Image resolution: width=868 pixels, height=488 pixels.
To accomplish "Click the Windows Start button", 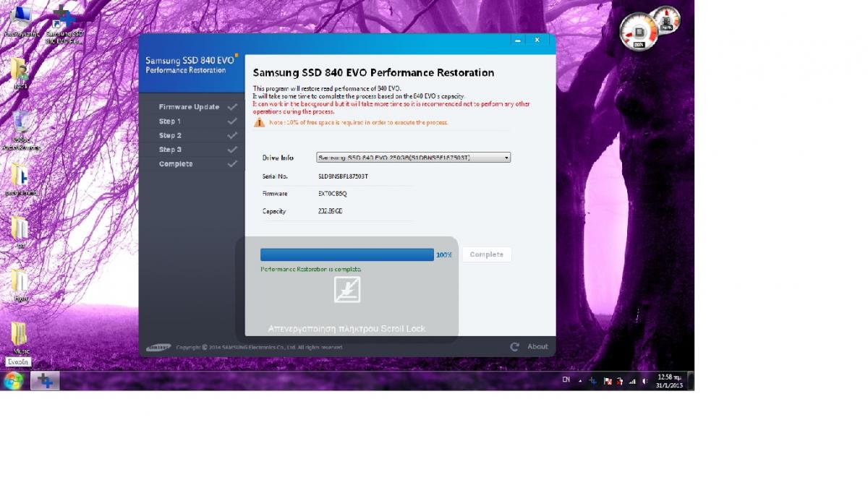I will (x=13, y=380).
